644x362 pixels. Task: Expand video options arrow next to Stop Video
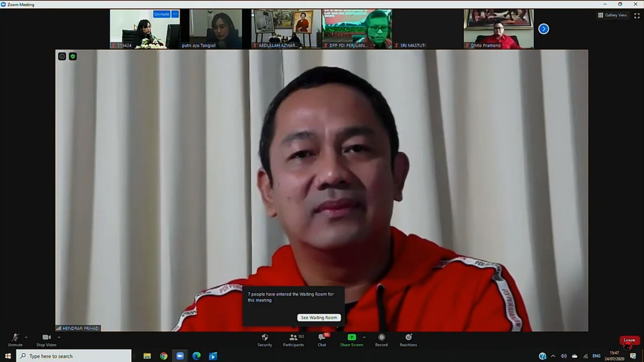(59, 337)
